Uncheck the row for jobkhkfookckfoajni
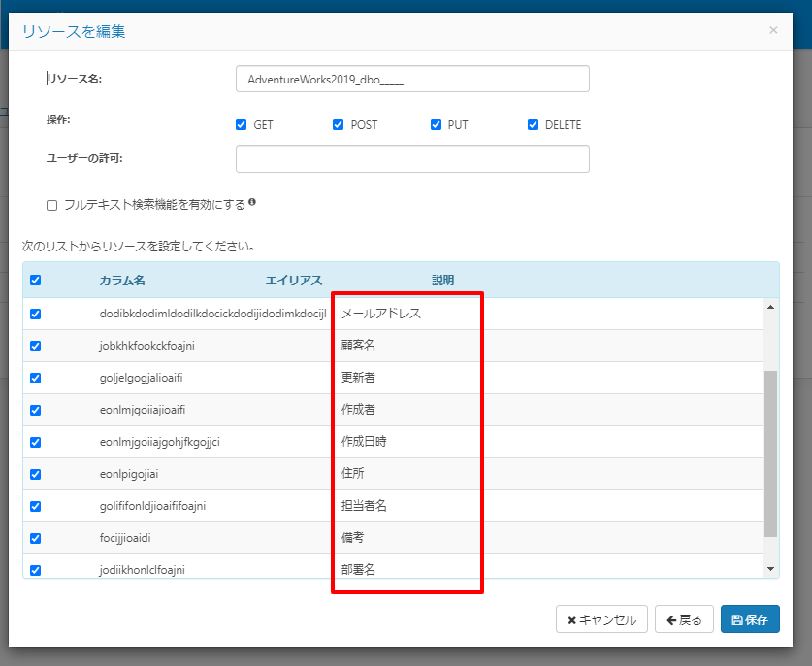 (35, 347)
